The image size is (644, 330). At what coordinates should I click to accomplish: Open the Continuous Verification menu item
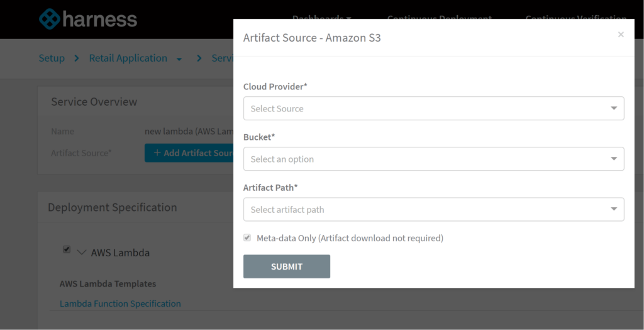pyautogui.click(x=575, y=18)
